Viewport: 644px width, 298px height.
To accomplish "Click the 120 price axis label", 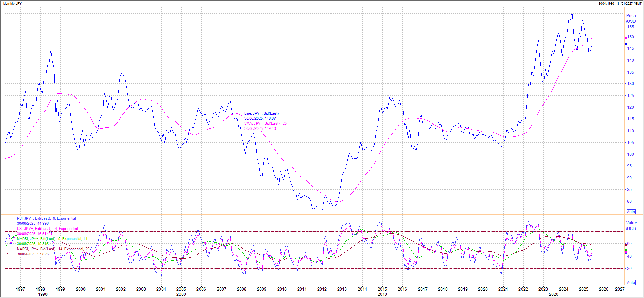I will click(x=630, y=107).
